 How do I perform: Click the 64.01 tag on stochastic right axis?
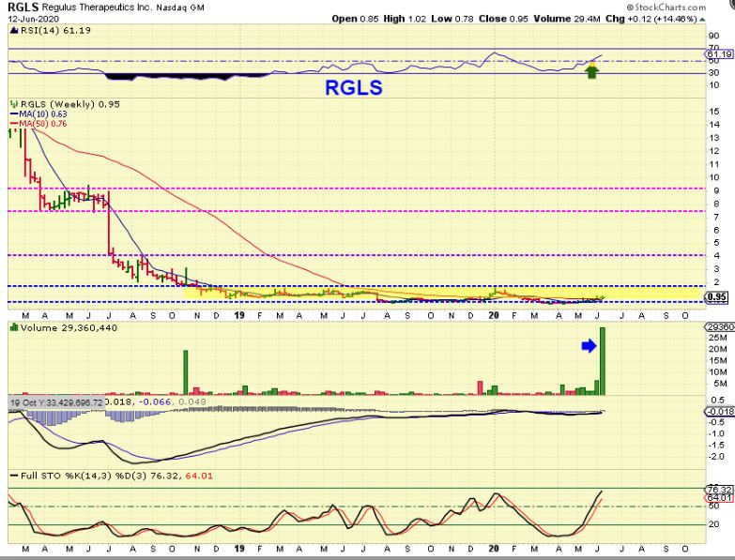point(720,497)
